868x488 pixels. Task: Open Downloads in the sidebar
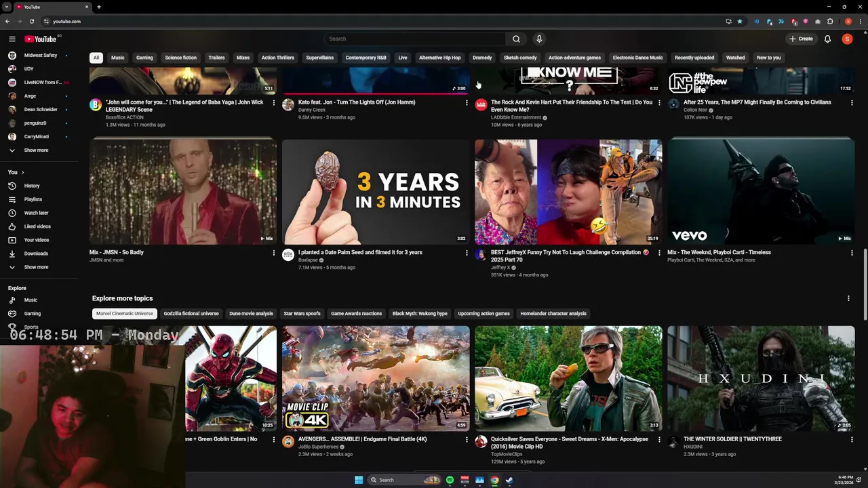(36, 253)
